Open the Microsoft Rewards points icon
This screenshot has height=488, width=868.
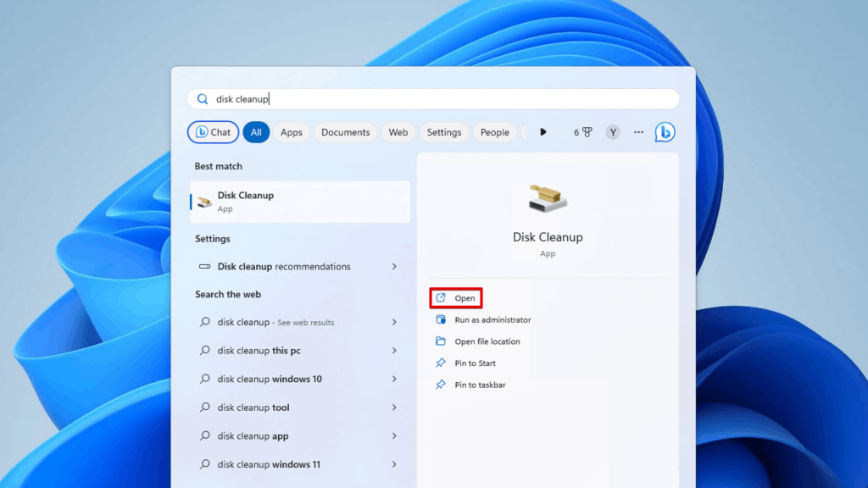coord(583,132)
